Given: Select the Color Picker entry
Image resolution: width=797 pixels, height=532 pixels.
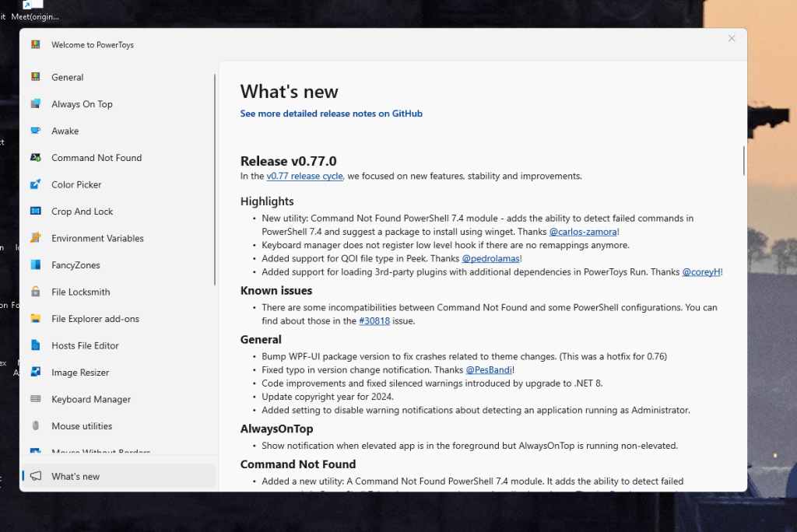Looking at the screenshot, I should click(x=118, y=185).
